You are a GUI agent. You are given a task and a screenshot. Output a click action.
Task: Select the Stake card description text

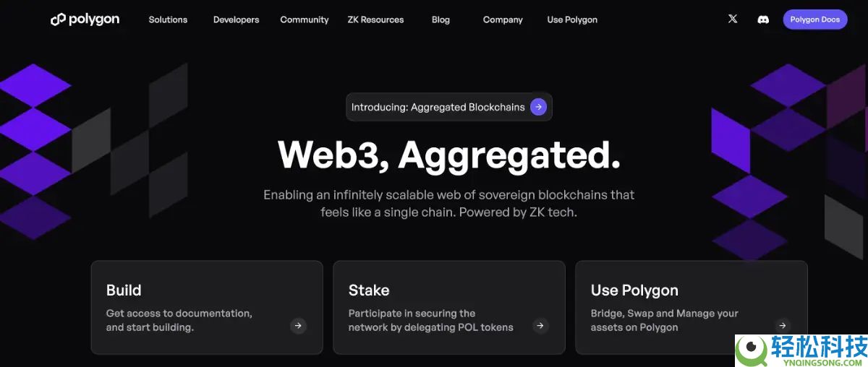[430, 320]
